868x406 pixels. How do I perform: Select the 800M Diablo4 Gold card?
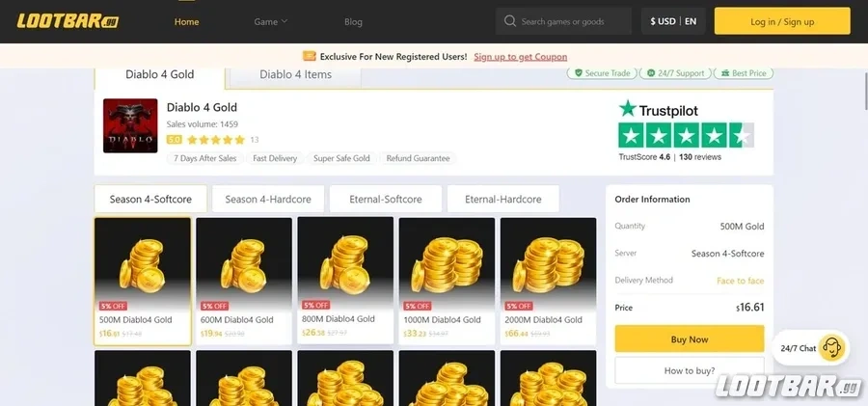pyautogui.click(x=345, y=282)
